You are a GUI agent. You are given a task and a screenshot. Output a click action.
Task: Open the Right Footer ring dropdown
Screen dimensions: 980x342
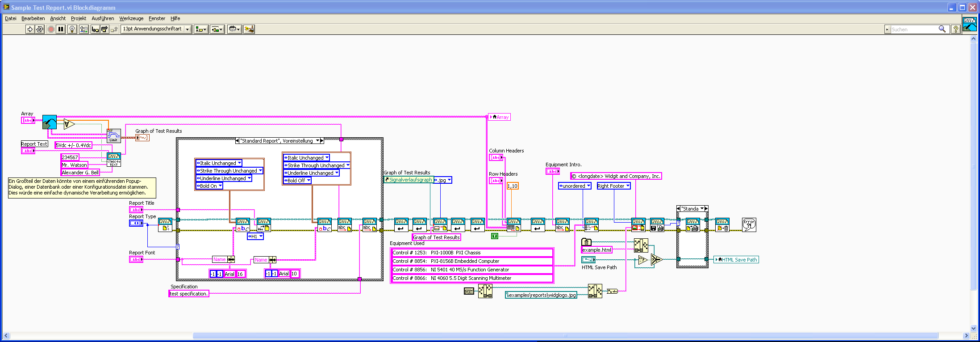point(613,186)
